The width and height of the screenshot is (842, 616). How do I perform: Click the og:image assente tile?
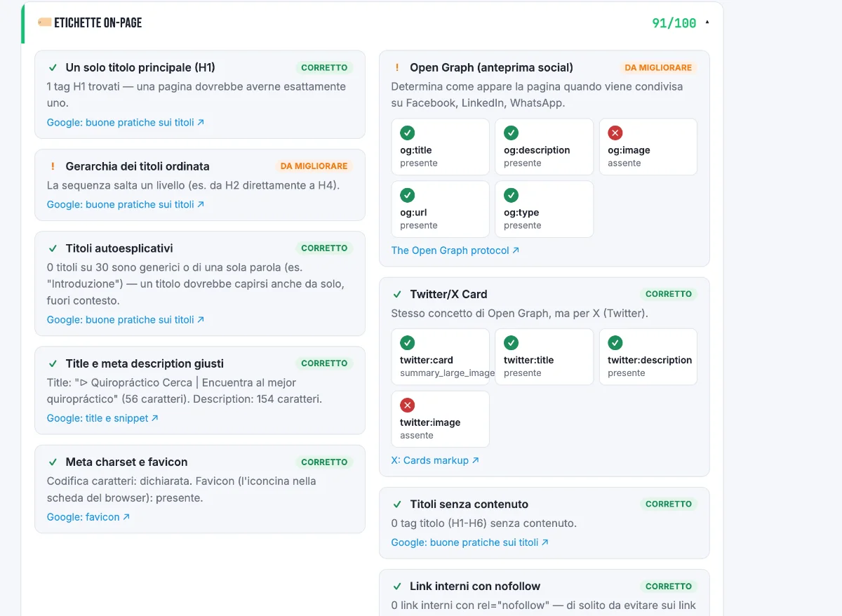point(648,147)
